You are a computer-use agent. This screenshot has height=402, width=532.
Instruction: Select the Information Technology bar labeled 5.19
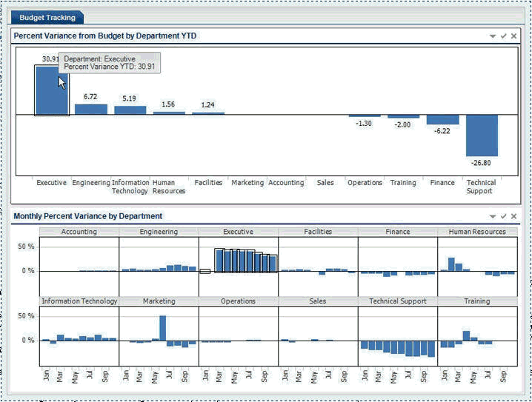pyautogui.click(x=130, y=110)
